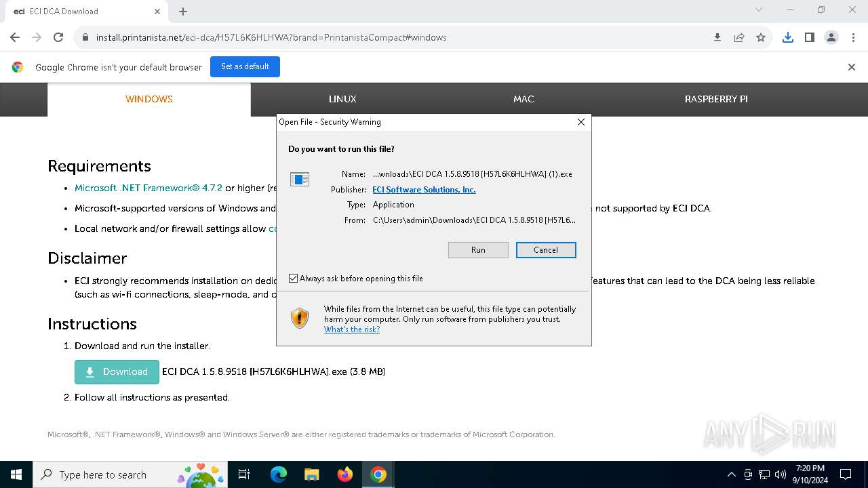868x488 pixels.
Task: Click the browser forward arrow
Action: point(37,37)
